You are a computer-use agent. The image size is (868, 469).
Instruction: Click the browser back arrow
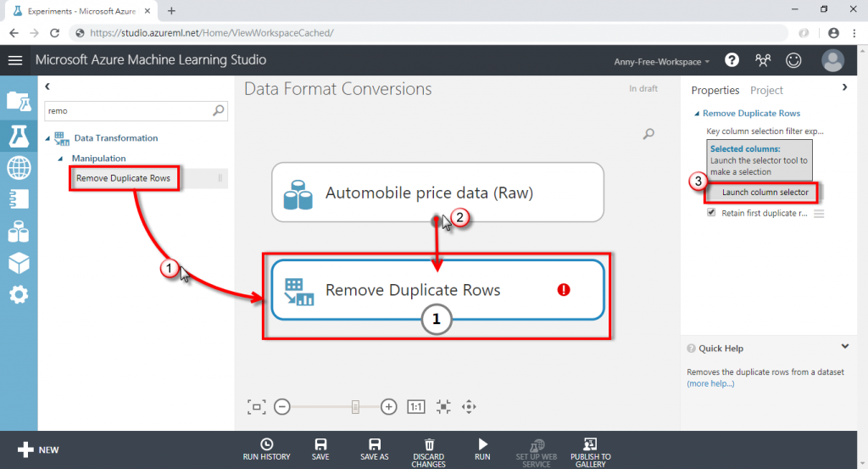pyautogui.click(x=14, y=33)
